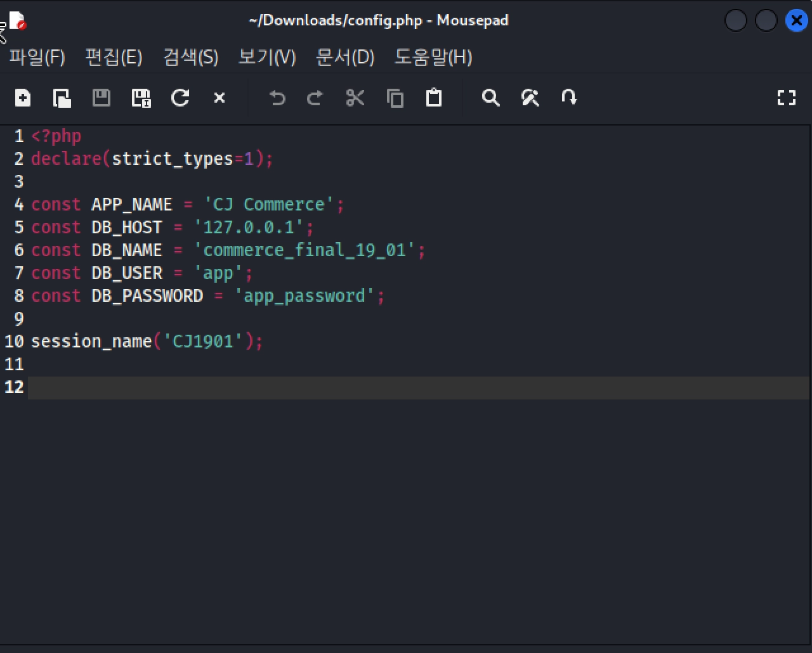Open the 편집(E) menu
This screenshot has height=653, width=812.
114,58
